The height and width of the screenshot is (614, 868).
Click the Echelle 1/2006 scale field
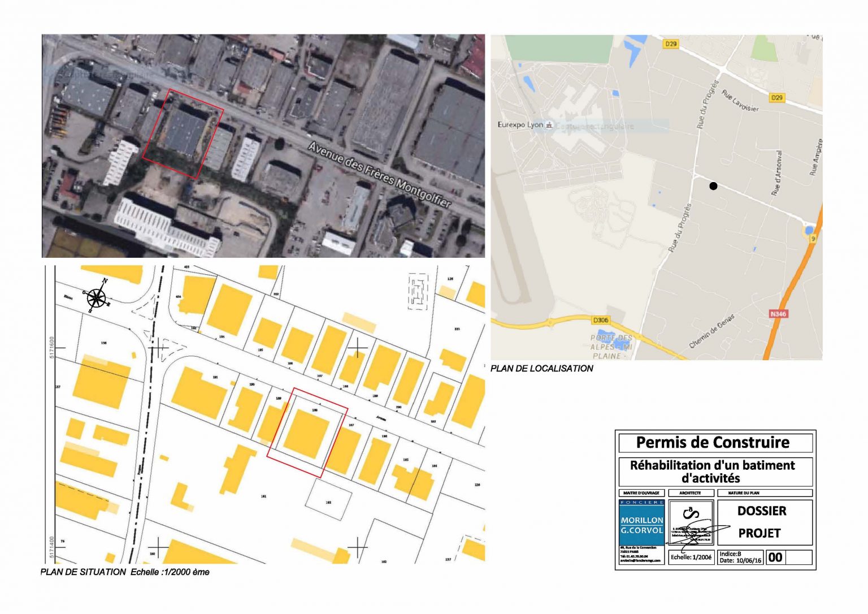[691, 557]
